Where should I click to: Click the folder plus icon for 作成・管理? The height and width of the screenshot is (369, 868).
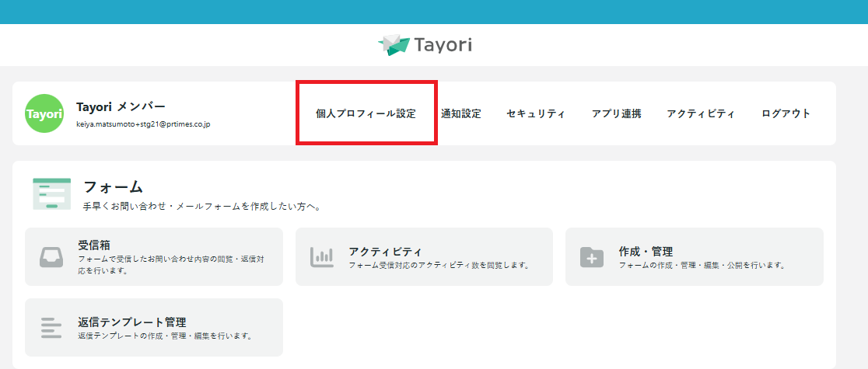point(592,257)
